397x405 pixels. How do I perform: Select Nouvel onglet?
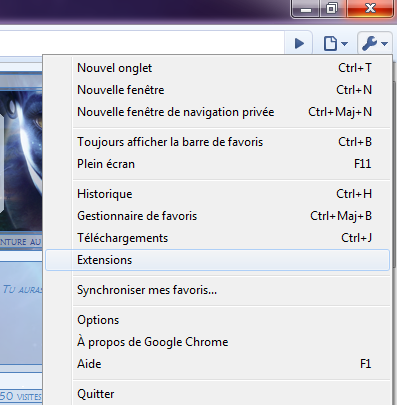pos(217,68)
